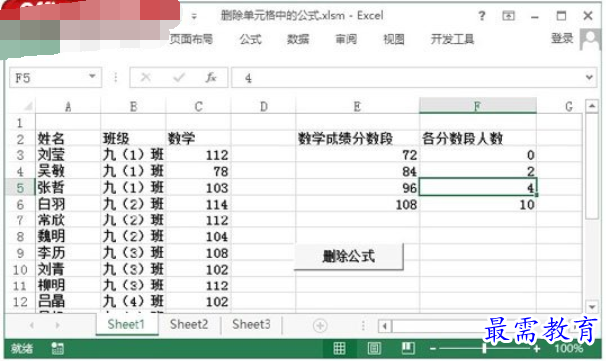Expand the formula bar
Image resolution: width=606 pixels, height=361 pixels.
pos(589,77)
